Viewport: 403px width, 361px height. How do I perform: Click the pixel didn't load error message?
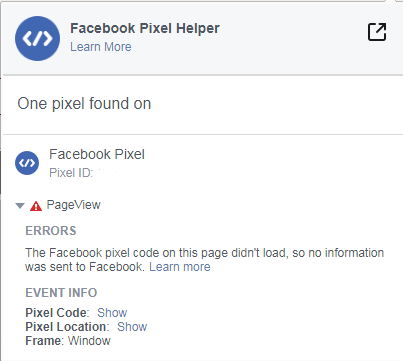(205, 260)
